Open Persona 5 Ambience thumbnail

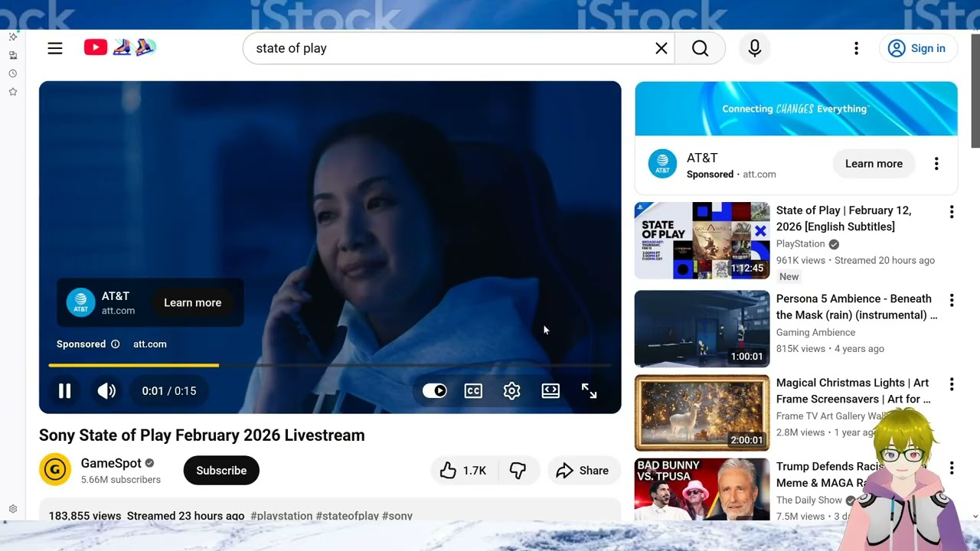click(x=702, y=329)
